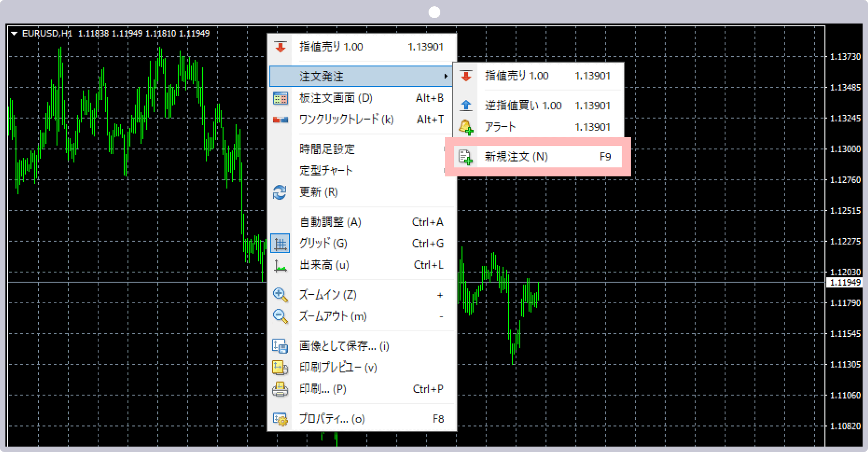Click the save-as-picture icon
The height and width of the screenshot is (452, 868).
(x=280, y=346)
